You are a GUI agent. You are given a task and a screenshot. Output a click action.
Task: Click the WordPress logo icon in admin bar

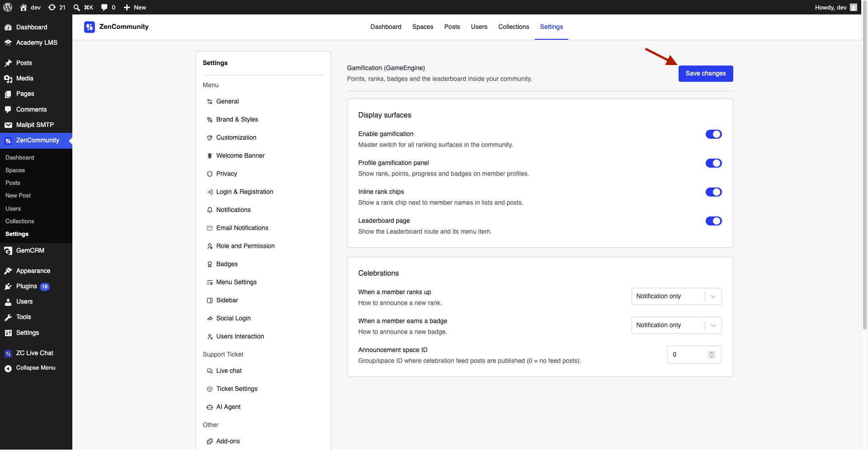click(8, 7)
